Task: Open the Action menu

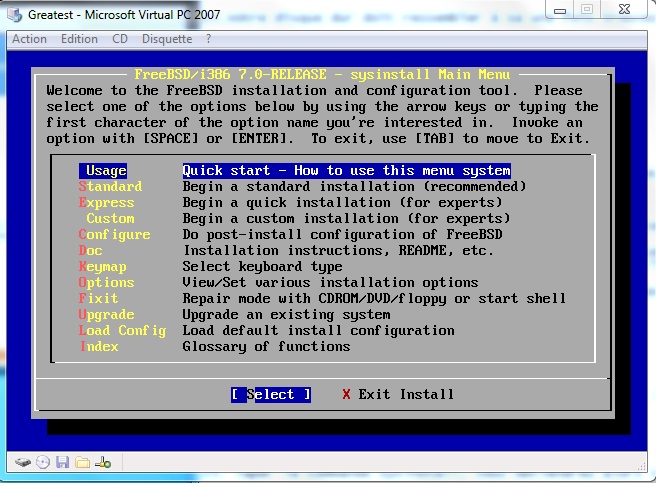Action: click(x=29, y=39)
